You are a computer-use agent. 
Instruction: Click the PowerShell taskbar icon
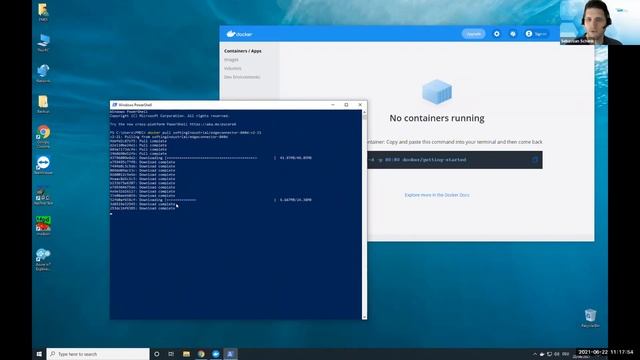click(x=230, y=354)
